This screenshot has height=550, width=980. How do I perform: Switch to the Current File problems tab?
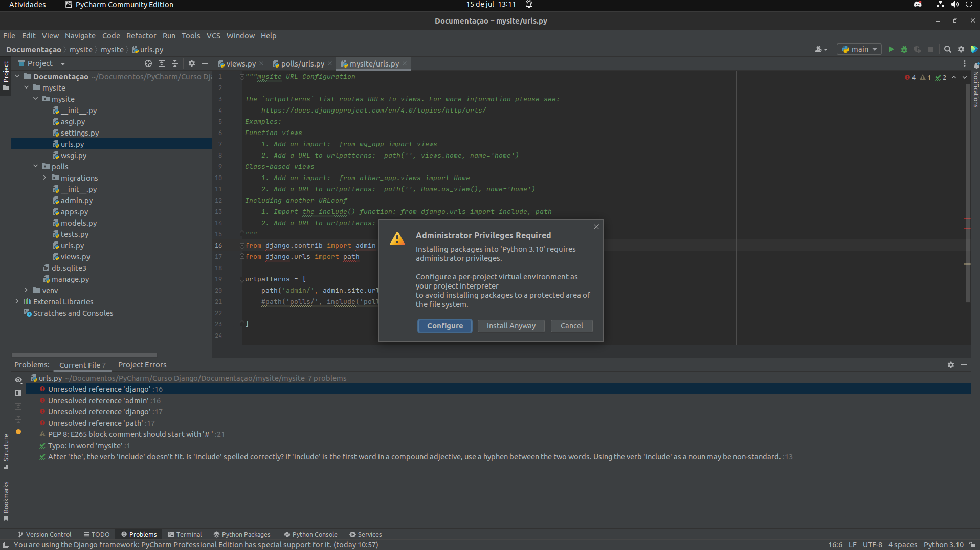(x=82, y=365)
